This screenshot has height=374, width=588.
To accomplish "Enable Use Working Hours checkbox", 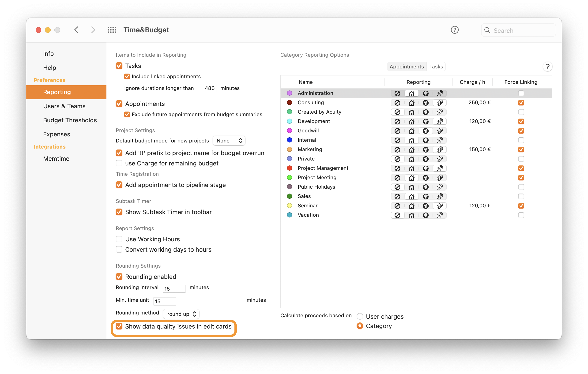I will click(119, 239).
